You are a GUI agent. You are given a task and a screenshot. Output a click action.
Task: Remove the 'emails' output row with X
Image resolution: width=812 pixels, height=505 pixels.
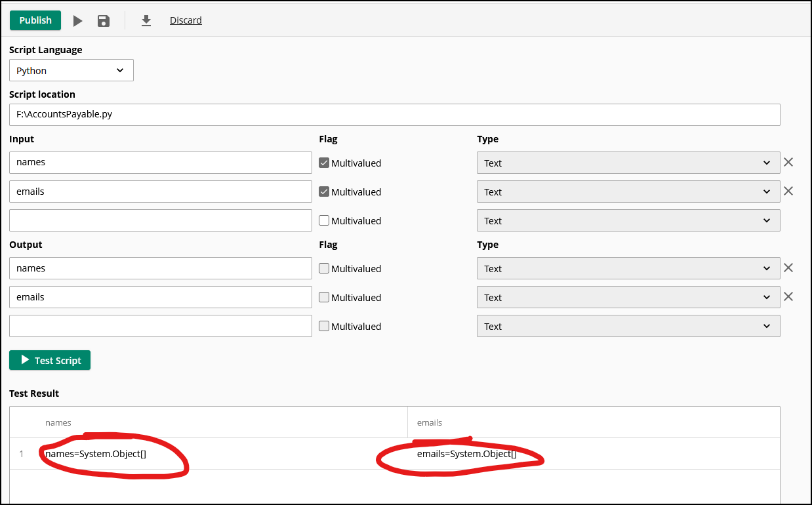point(788,296)
